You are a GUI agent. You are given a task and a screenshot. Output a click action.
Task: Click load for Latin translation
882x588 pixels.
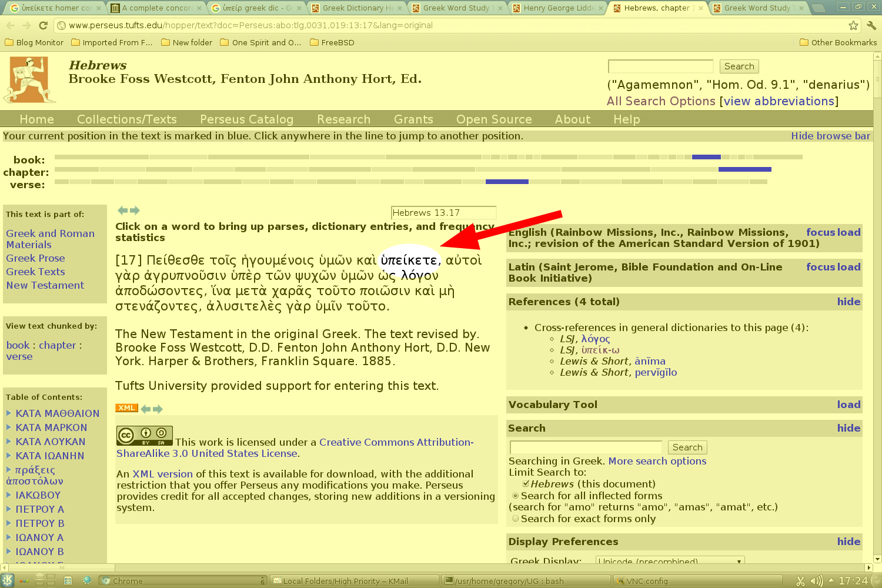(x=850, y=267)
